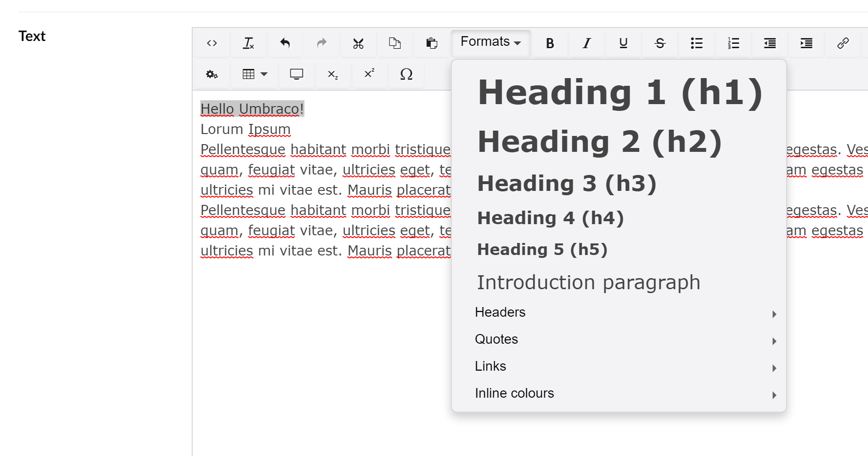The image size is (868, 456).
Task: Open the Inline colours submenu
Action: pos(514,393)
